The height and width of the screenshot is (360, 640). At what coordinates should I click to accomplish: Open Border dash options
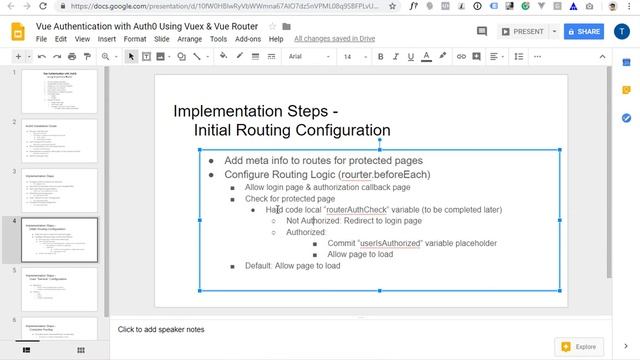tap(271, 57)
